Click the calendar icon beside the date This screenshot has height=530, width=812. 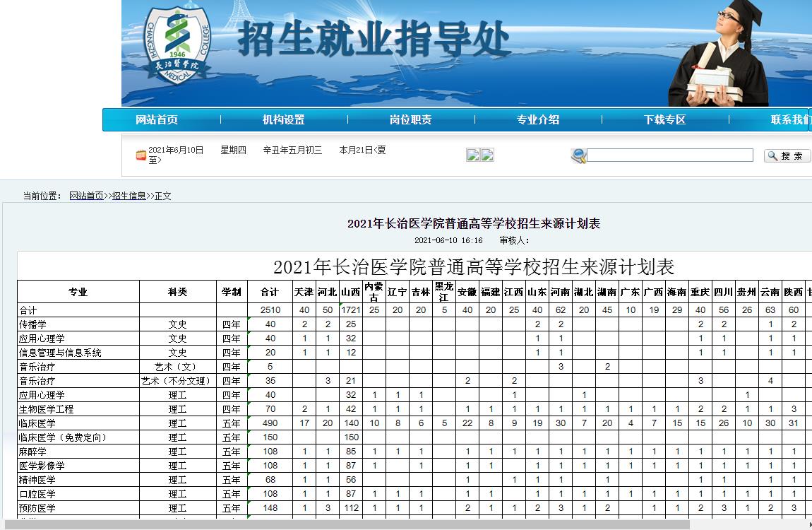141,155
